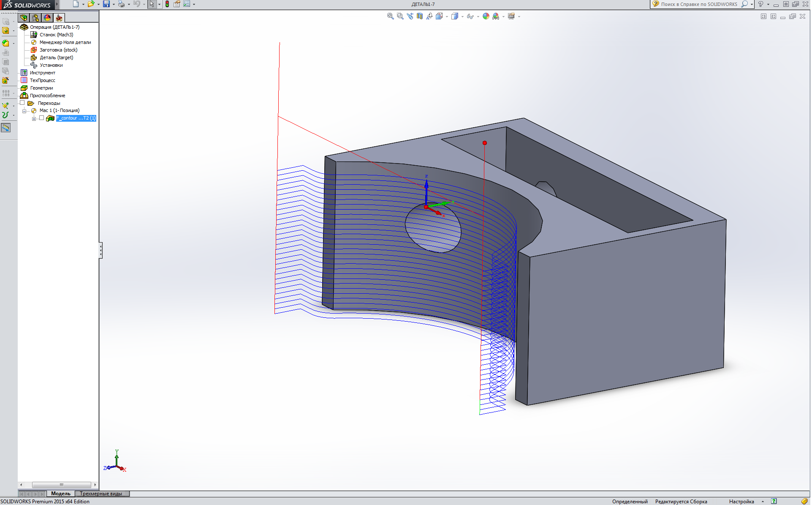Click the Apply Scene icon
This screenshot has height=505, width=812.
click(x=496, y=16)
